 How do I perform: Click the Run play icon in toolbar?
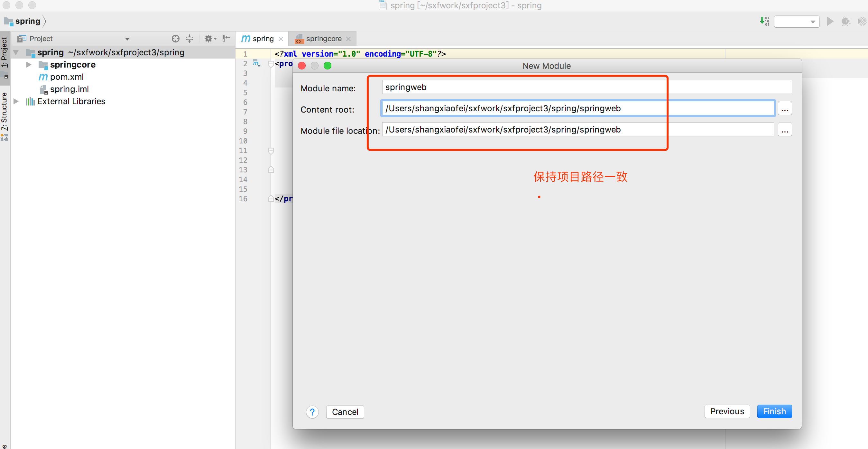pyautogui.click(x=830, y=22)
